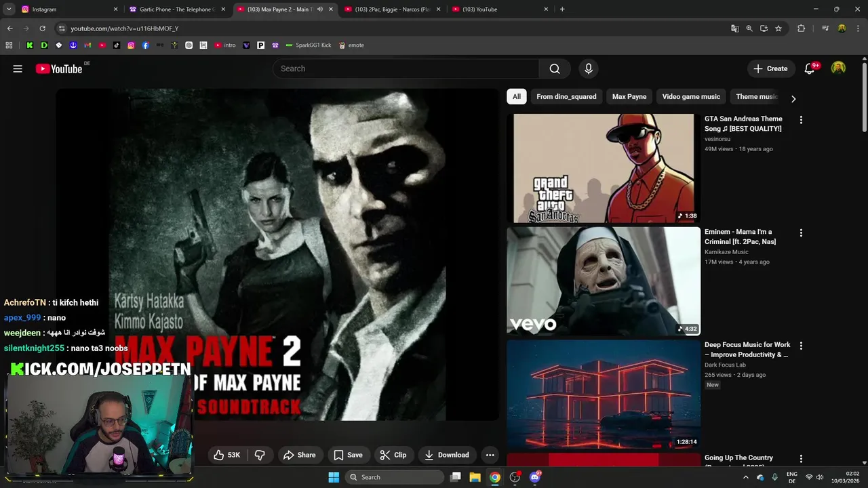Dislike the video with thumbs down
Viewport: 868px width, 488px height.
260,455
